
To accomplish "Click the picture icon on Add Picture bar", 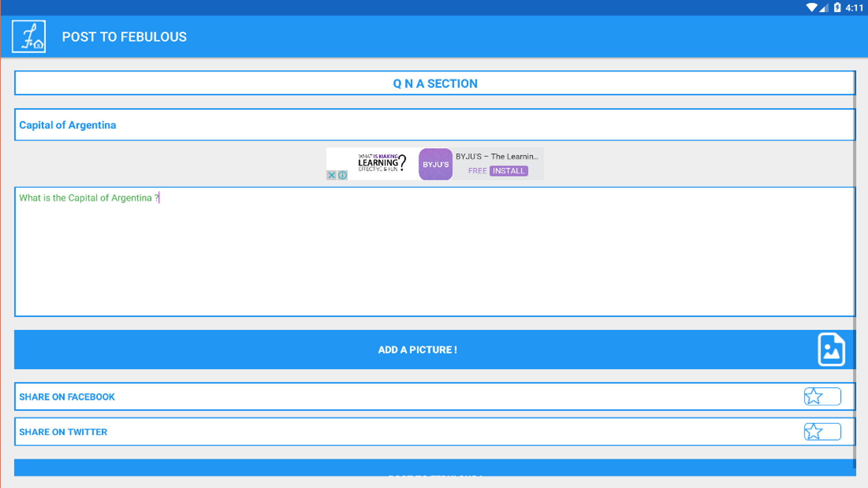I will (x=831, y=349).
